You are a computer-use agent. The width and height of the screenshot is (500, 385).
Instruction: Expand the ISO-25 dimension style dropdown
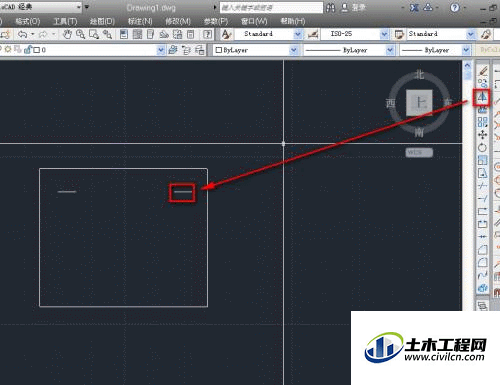(384, 34)
